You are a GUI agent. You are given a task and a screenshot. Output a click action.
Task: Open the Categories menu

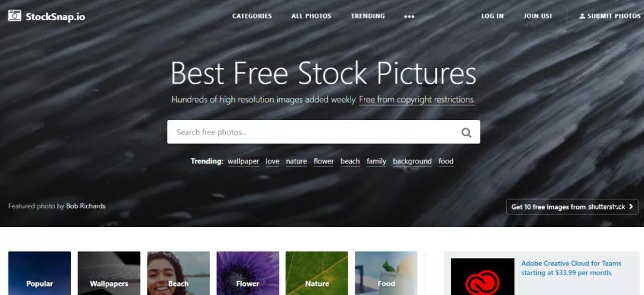click(x=252, y=16)
